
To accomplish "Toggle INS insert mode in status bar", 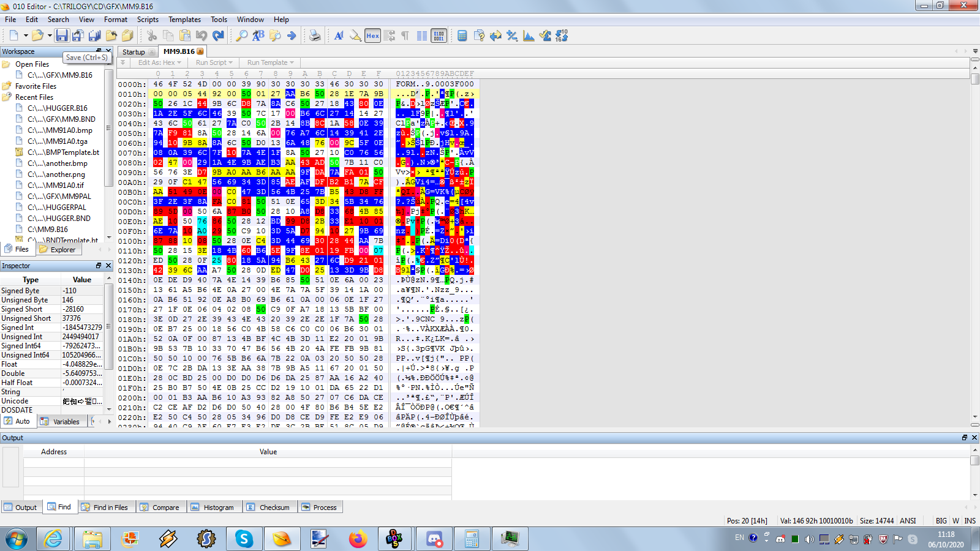I will click(x=970, y=521).
